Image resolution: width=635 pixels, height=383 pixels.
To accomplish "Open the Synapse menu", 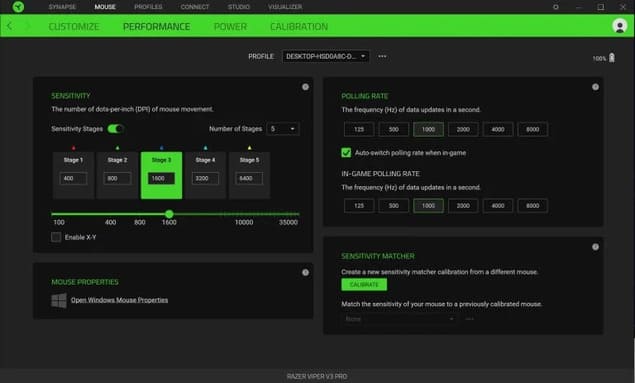I will point(62,7).
